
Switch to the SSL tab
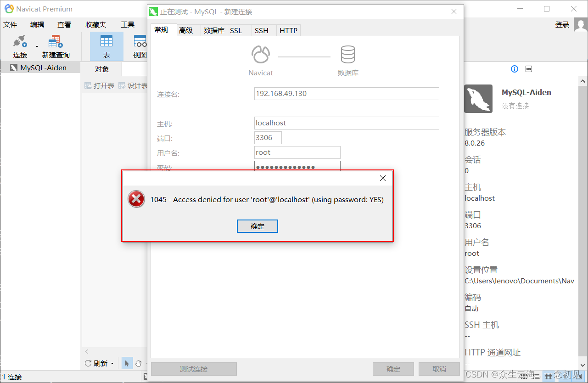click(x=236, y=31)
